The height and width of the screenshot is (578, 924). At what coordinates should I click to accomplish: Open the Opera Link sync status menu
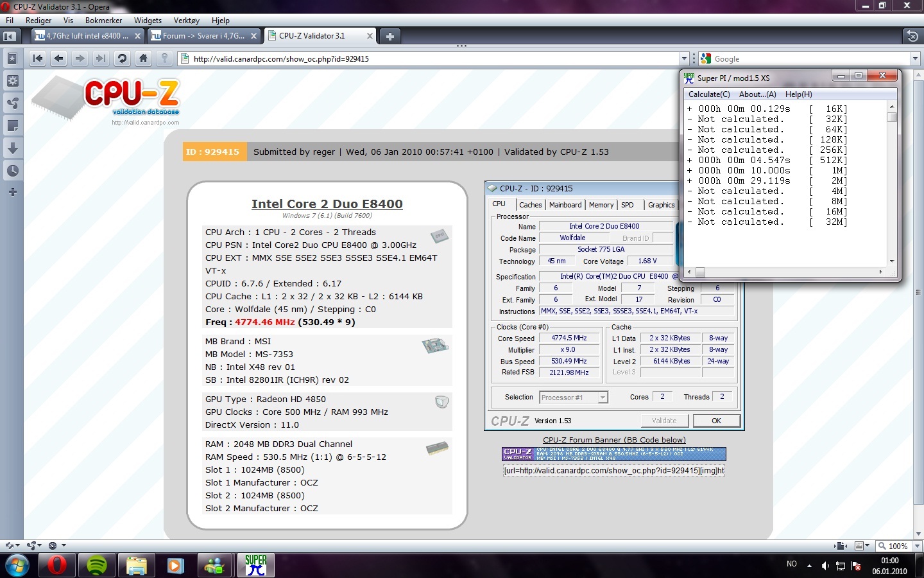(x=12, y=546)
